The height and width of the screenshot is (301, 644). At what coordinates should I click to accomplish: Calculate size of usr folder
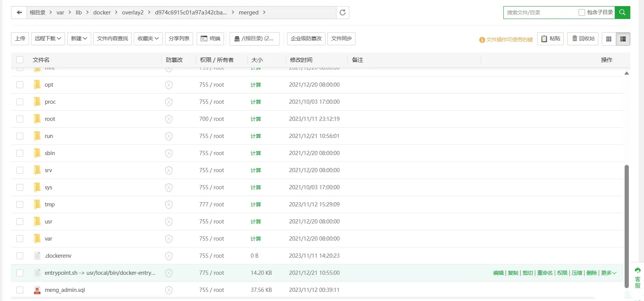pyautogui.click(x=255, y=222)
